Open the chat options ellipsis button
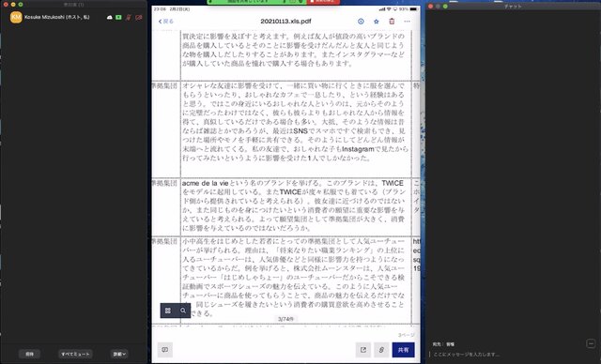Screen dimensions: 601x364 pos(591,343)
